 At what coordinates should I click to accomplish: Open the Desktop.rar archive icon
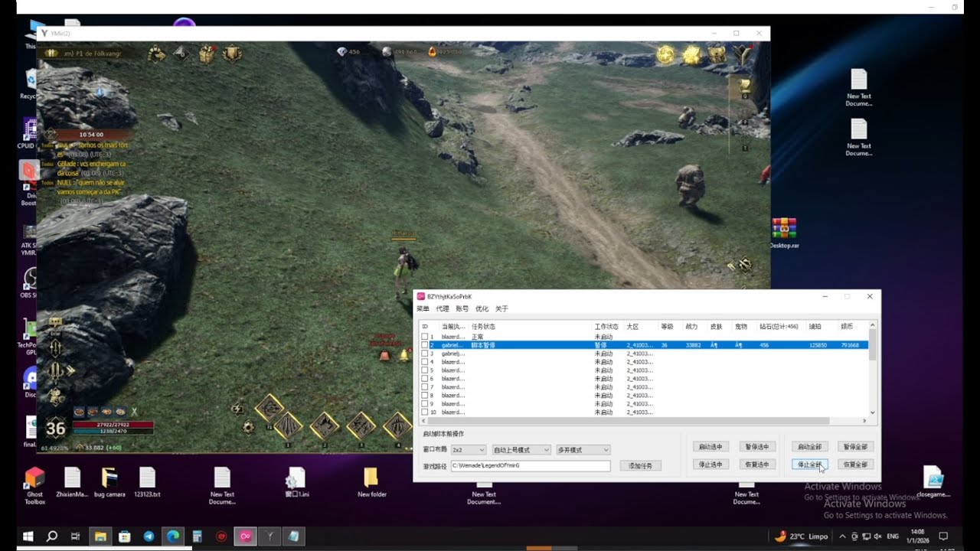point(784,233)
